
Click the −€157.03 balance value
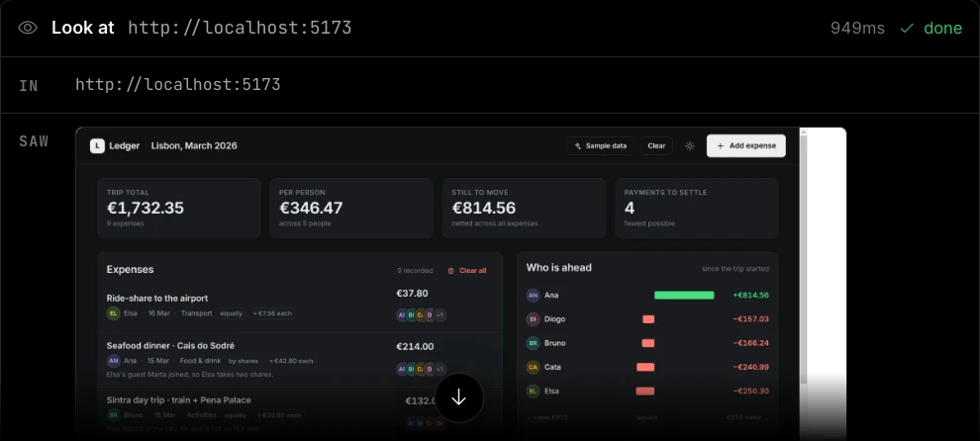coord(750,319)
